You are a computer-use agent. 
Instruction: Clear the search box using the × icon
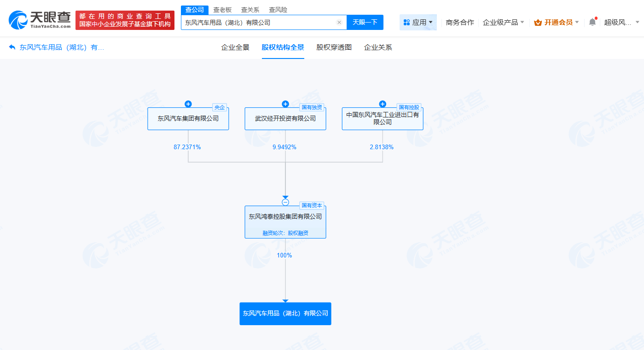tap(339, 22)
